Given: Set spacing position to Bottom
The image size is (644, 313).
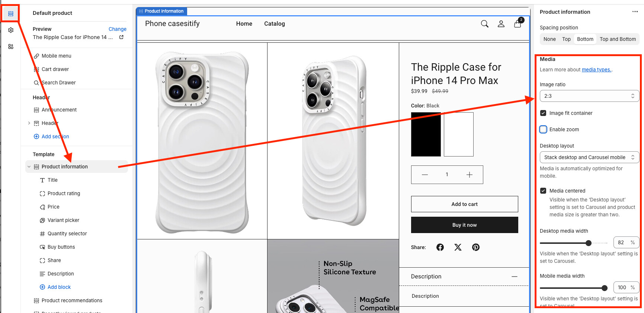Looking at the screenshot, I should click(x=585, y=39).
